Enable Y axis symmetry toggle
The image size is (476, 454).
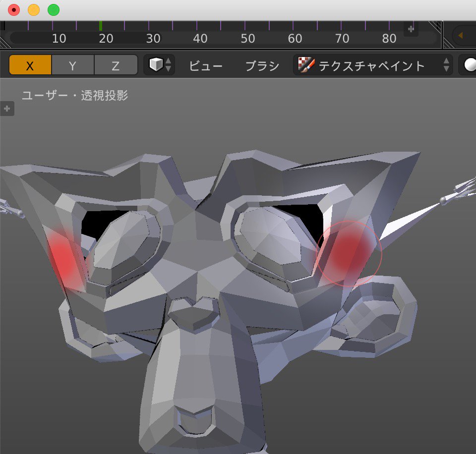coord(72,65)
